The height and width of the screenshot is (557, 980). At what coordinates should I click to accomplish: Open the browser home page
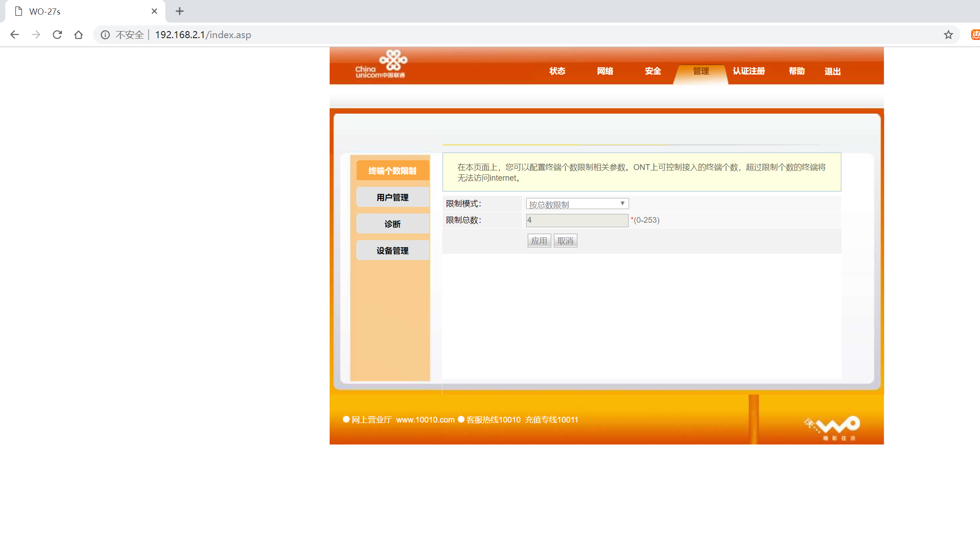click(79, 35)
